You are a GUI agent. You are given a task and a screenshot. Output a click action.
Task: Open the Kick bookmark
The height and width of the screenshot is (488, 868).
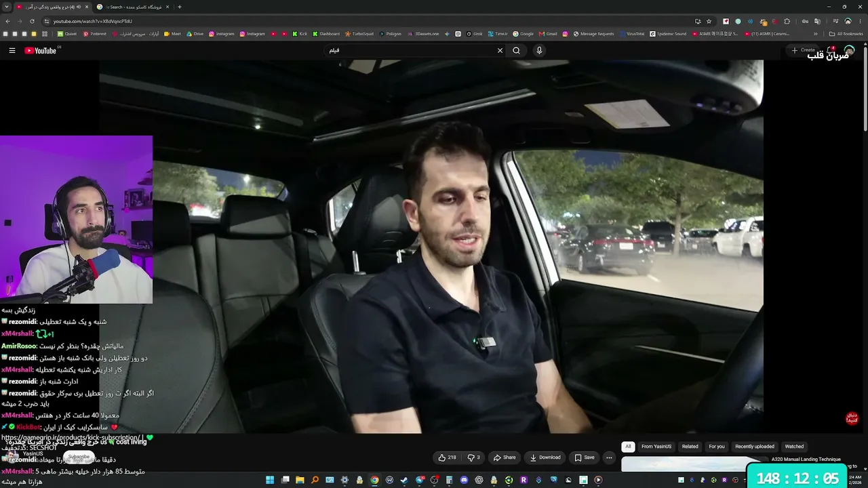[300, 34]
